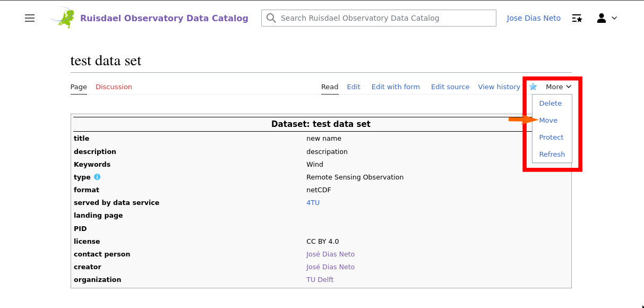
Task: Open the Edit source tab
Action: coord(450,87)
